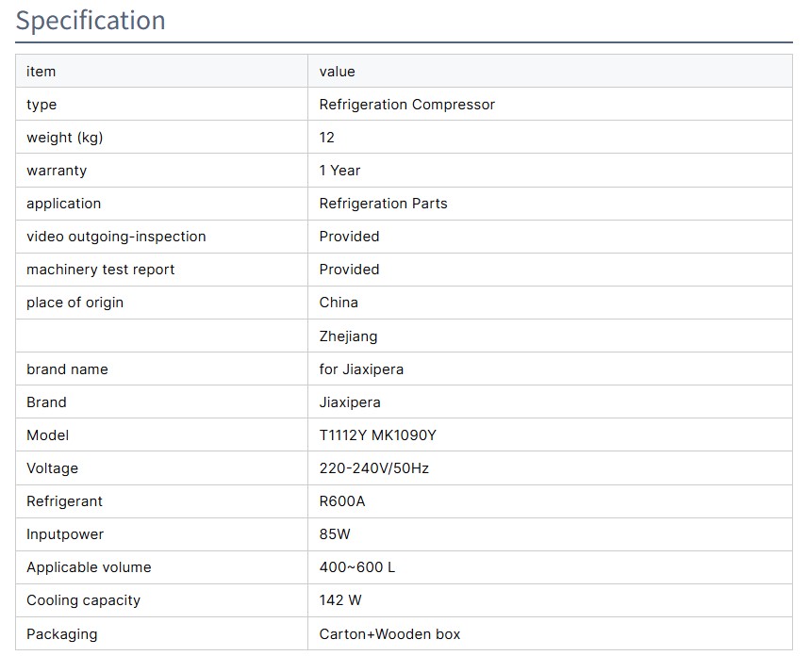810x672 pixels.
Task: Click the 'Zhejiang' value cell
Action: [348, 336]
